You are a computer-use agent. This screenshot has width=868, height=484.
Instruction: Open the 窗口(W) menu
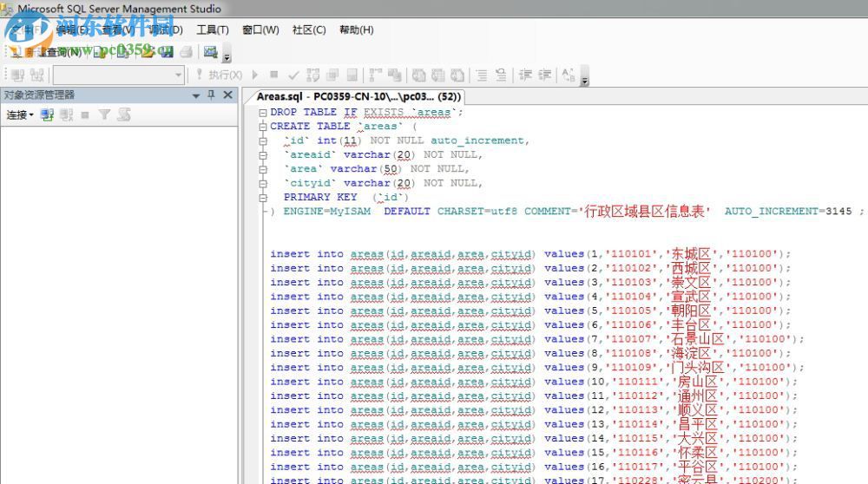point(260,29)
